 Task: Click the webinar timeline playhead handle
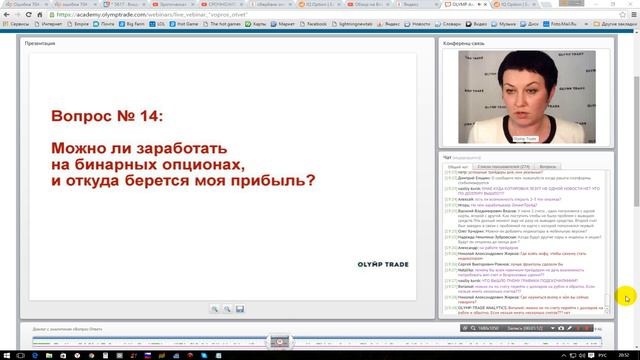pos(280,342)
